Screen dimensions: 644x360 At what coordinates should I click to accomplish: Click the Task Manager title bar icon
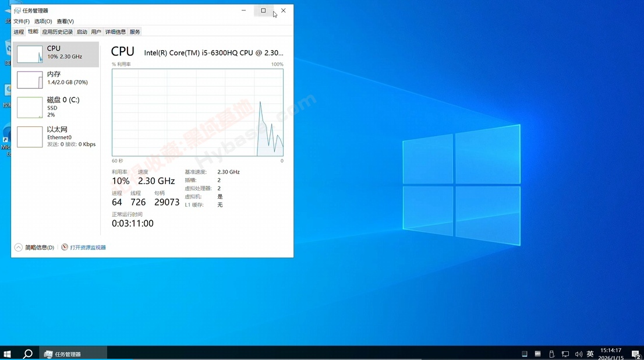tap(17, 10)
